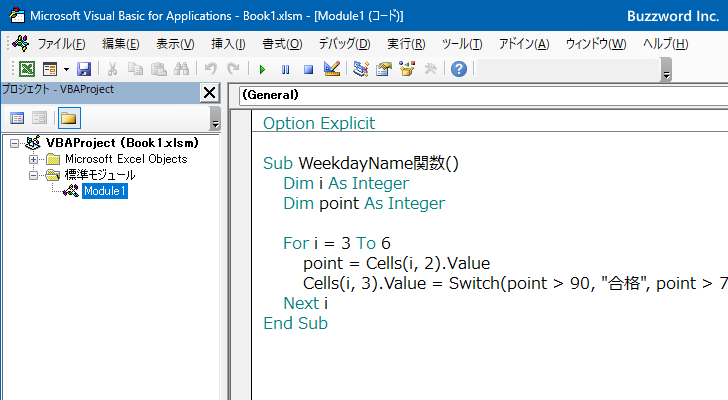Screen dimensions: 728x400
Task: Click the Redo arrow icon
Action: (x=233, y=69)
